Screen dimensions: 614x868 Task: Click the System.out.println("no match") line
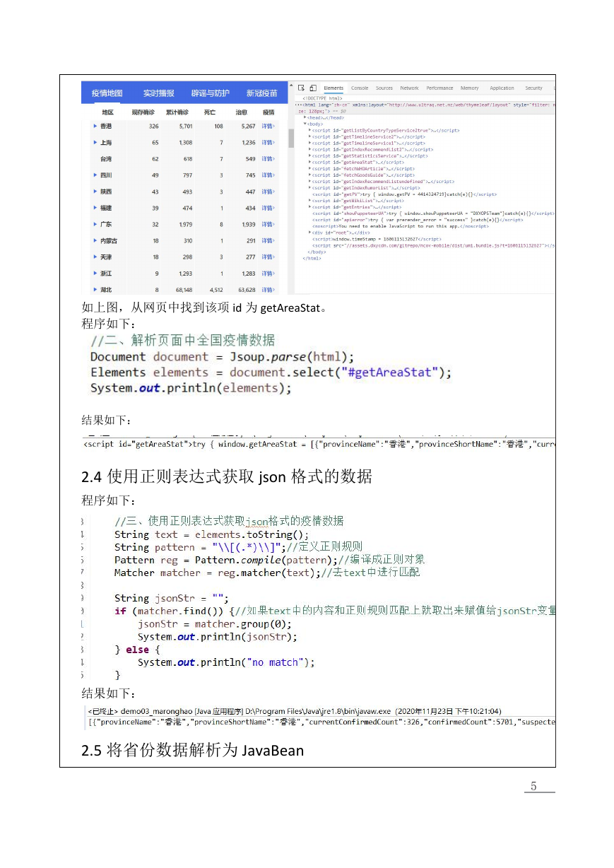(x=226, y=662)
